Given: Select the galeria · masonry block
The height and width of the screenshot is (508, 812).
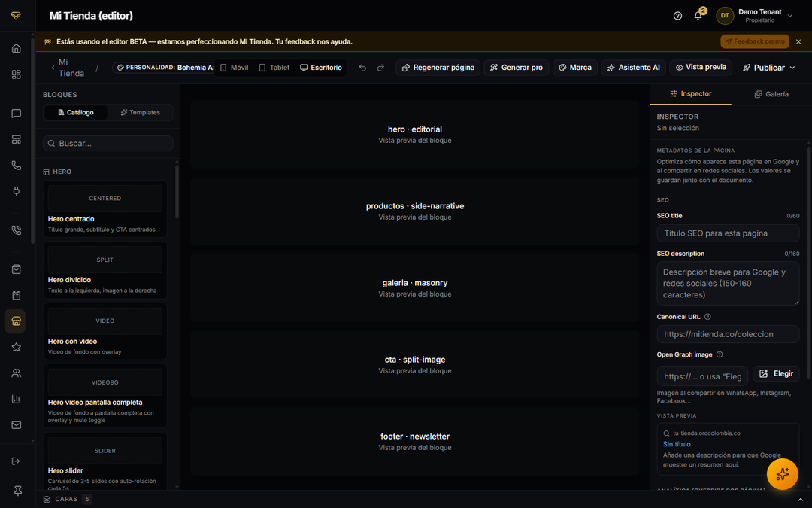Looking at the screenshot, I should coord(414,287).
